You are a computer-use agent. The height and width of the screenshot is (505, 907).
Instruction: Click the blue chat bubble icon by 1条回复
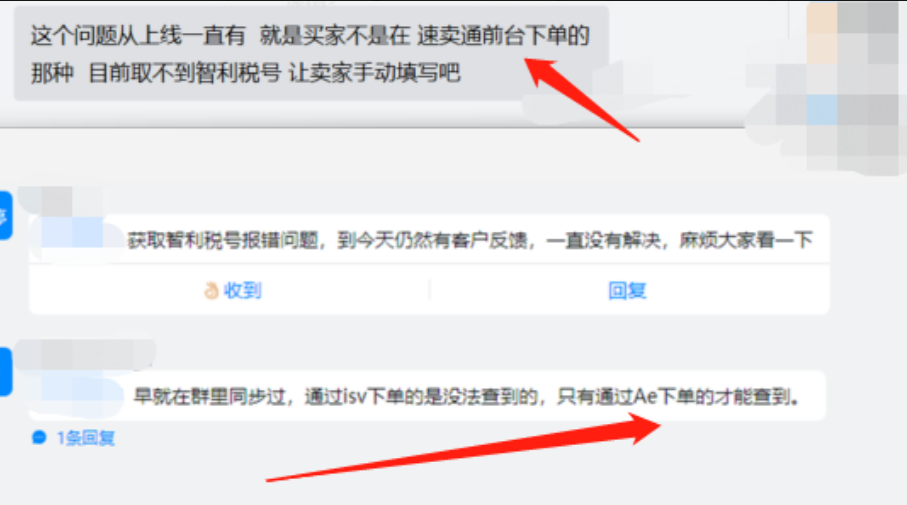pos(39,438)
